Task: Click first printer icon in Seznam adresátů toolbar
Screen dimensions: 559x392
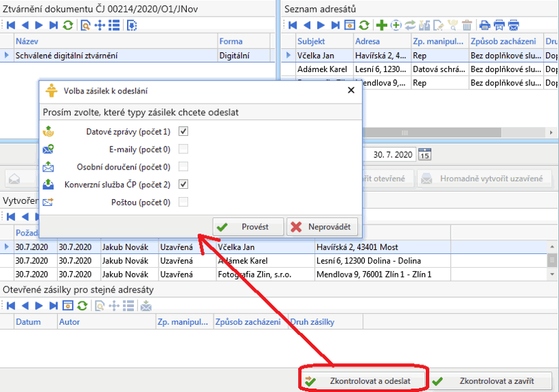Action: 485,25
